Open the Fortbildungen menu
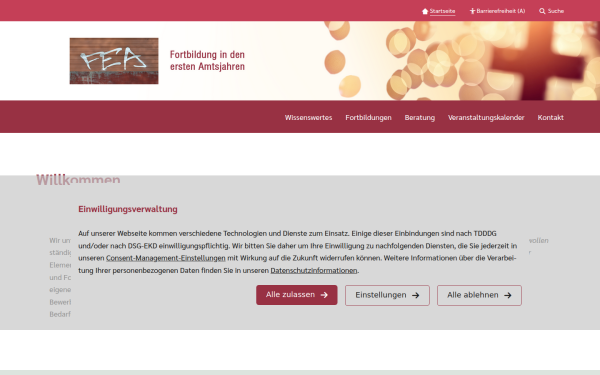 coord(368,117)
